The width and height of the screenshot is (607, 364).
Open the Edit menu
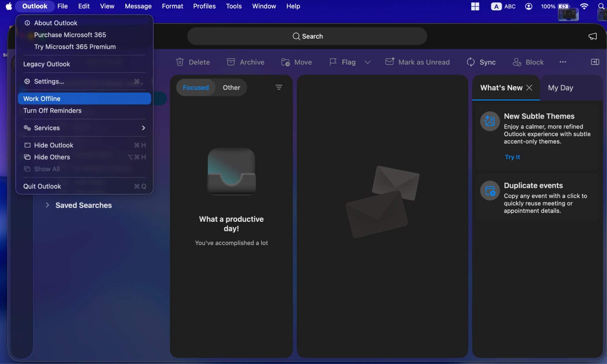coord(84,6)
